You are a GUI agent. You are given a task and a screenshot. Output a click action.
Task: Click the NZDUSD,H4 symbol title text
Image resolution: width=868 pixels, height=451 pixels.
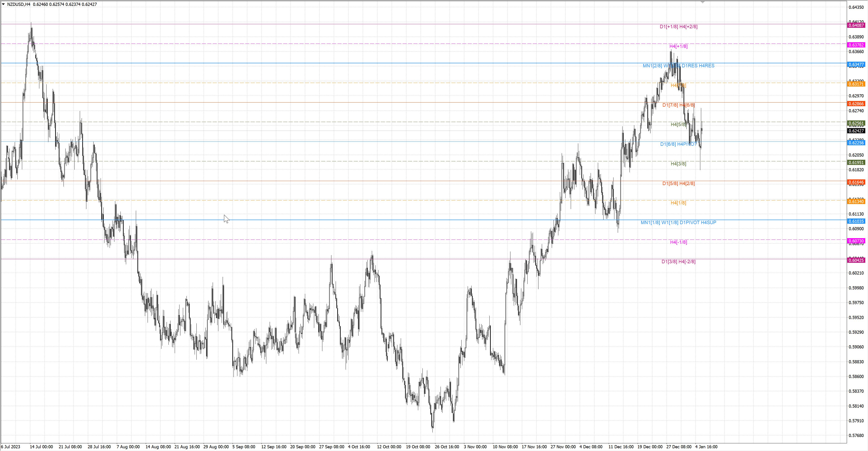19,4
